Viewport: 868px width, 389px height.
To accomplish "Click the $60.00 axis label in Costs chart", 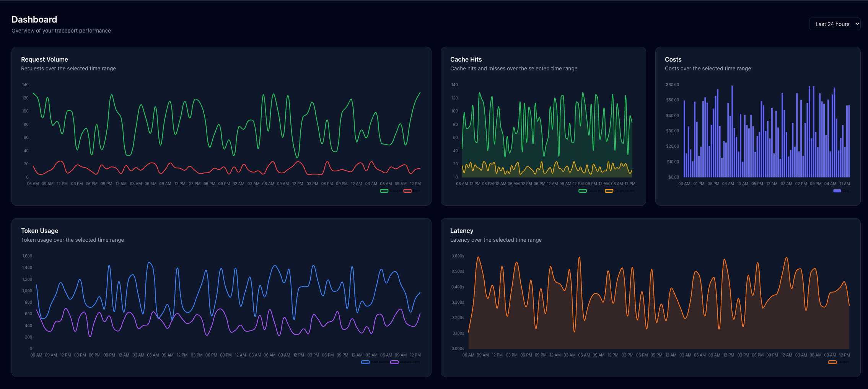I will point(673,85).
